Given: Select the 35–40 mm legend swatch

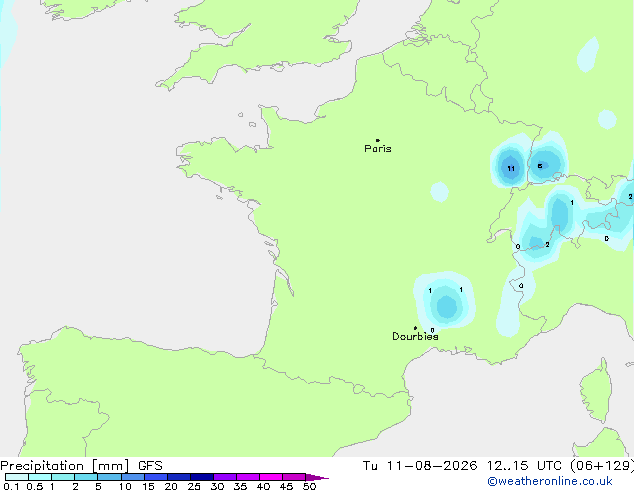Looking at the screenshot, I should pyautogui.click(x=247, y=477).
